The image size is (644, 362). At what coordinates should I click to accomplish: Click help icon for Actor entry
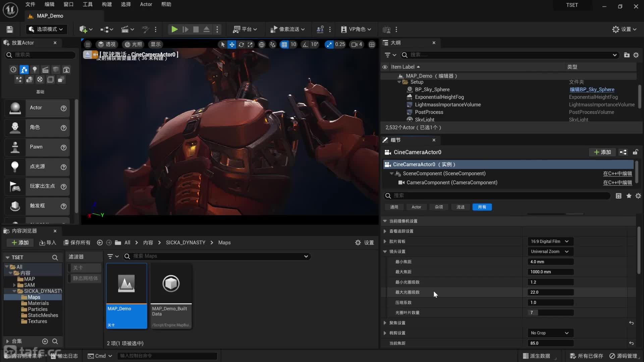[63, 108]
